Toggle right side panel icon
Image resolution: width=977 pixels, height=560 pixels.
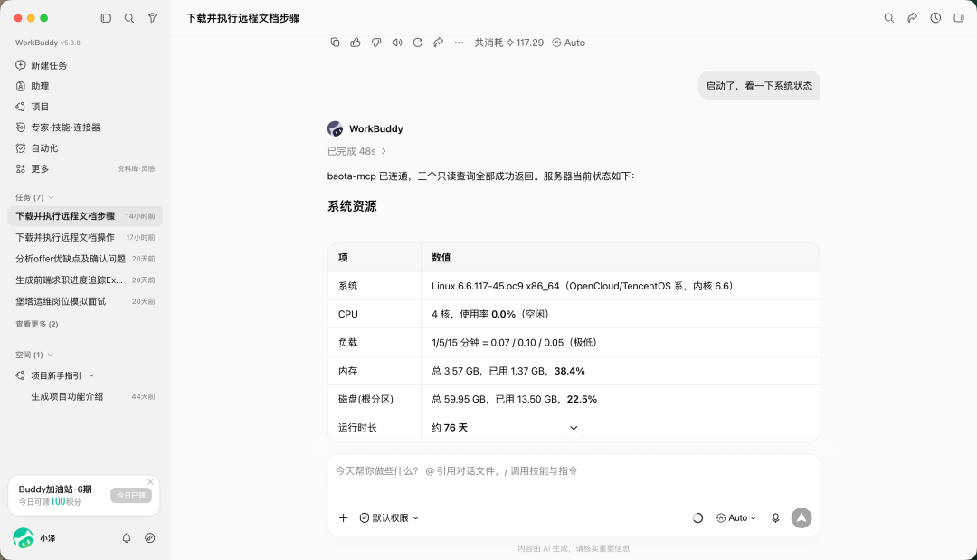pyautogui.click(x=959, y=18)
